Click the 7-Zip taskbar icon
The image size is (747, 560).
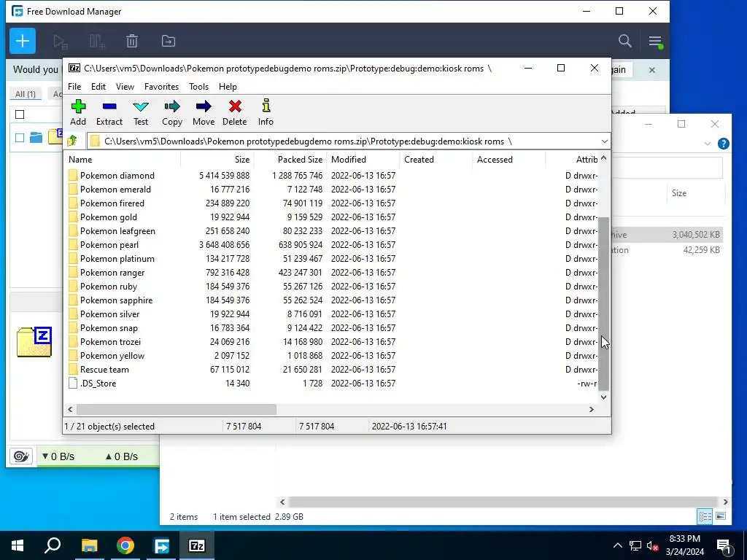pyautogui.click(x=197, y=545)
